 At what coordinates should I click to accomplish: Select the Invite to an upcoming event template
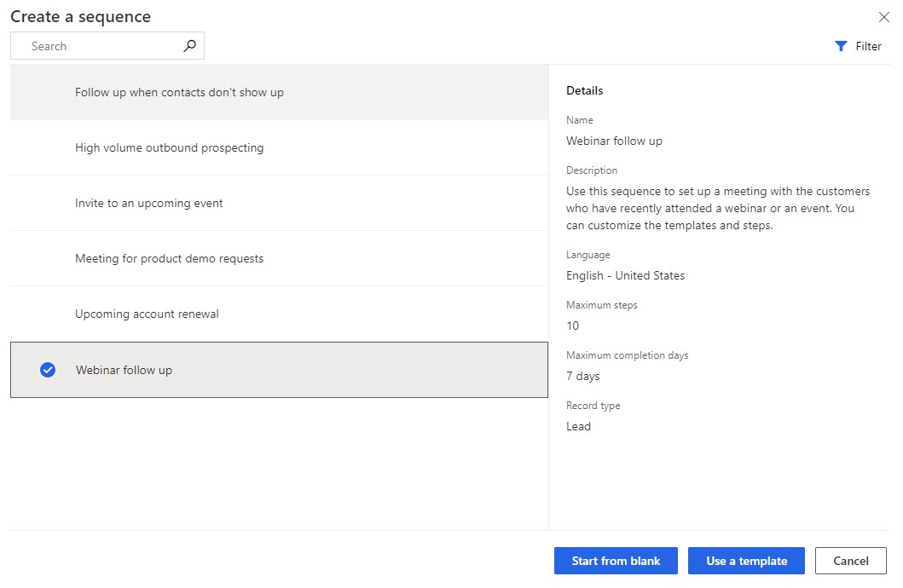point(149,203)
